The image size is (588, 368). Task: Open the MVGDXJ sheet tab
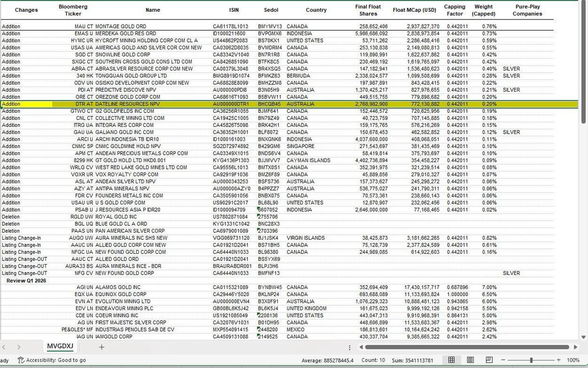pos(60,347)
